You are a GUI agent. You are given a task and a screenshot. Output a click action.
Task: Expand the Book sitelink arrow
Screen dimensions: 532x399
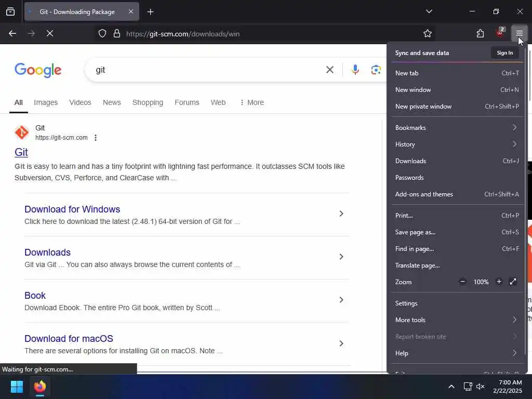pyautogui.click(x=341, y=300)
